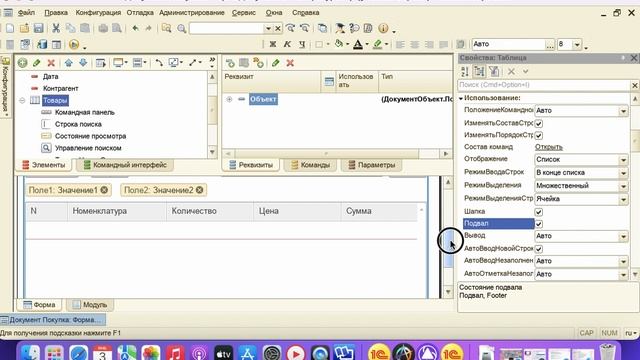
Task: Move element up with blue arrow
Action: click(x=69, y=63)
